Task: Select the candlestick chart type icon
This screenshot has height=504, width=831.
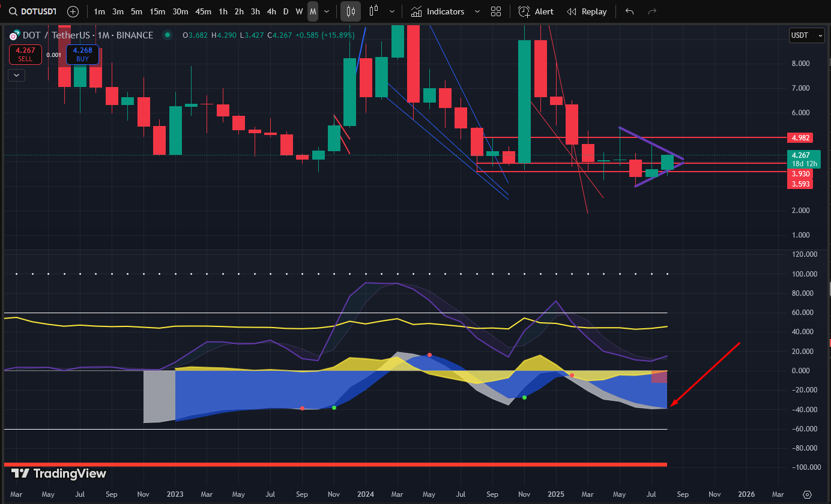Action: (x=351, y=11)
